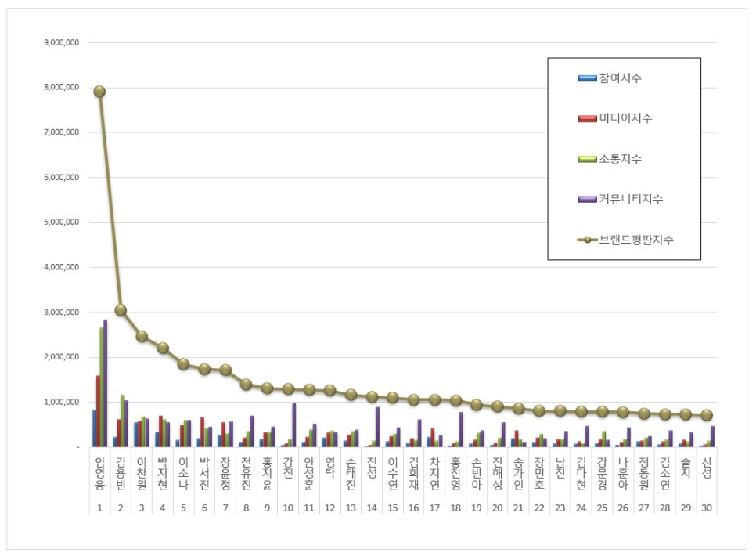Click the purple 커뮤니티지수 legend swatch
The image size is (756, 560).
click(x=587, y=200)
